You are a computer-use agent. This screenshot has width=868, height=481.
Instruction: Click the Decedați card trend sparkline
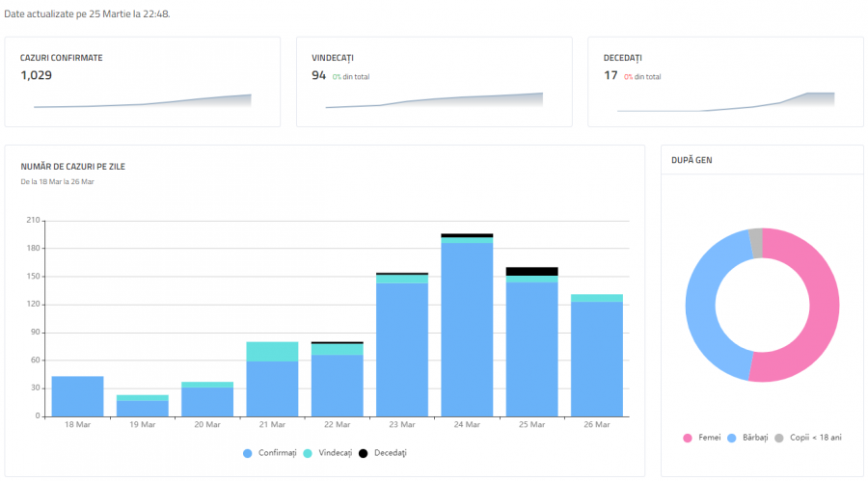(725, 102)
